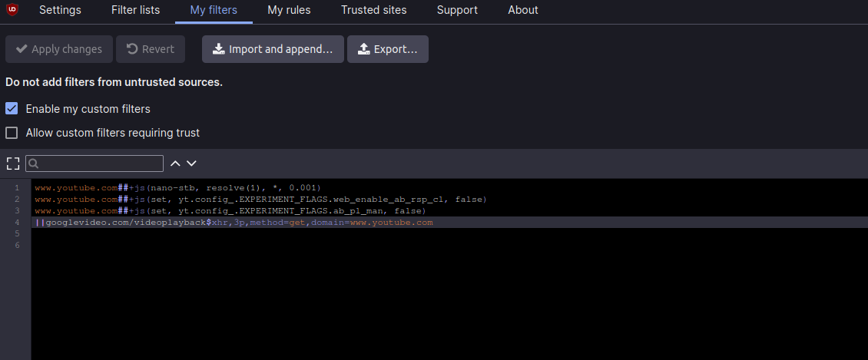
Task: Click the uBlock Origin shield logo
Action: pos(12,10)
